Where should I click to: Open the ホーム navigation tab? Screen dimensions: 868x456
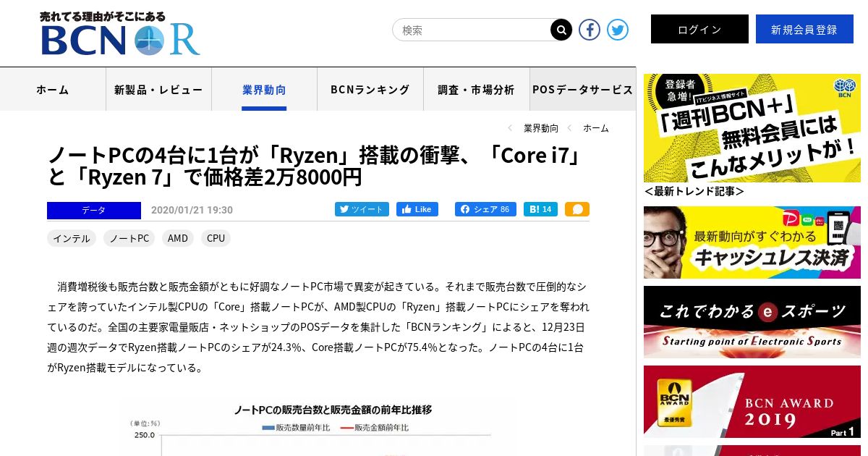53,89
